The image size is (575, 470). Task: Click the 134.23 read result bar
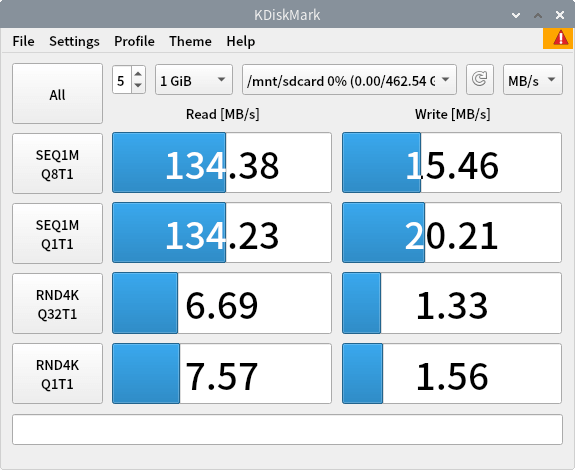pyautogui.click(x=222, y=232)
